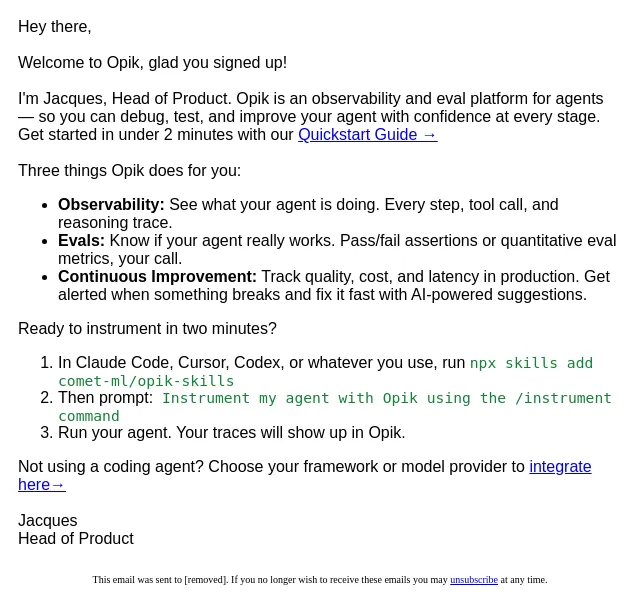Click the unsubscribe link in footer
Screen dimensions: 640x601
click(473, 580)
